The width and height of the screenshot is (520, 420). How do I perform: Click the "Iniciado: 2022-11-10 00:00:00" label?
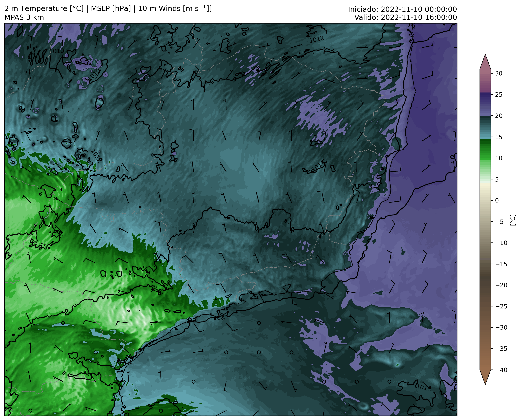point(402,9)
